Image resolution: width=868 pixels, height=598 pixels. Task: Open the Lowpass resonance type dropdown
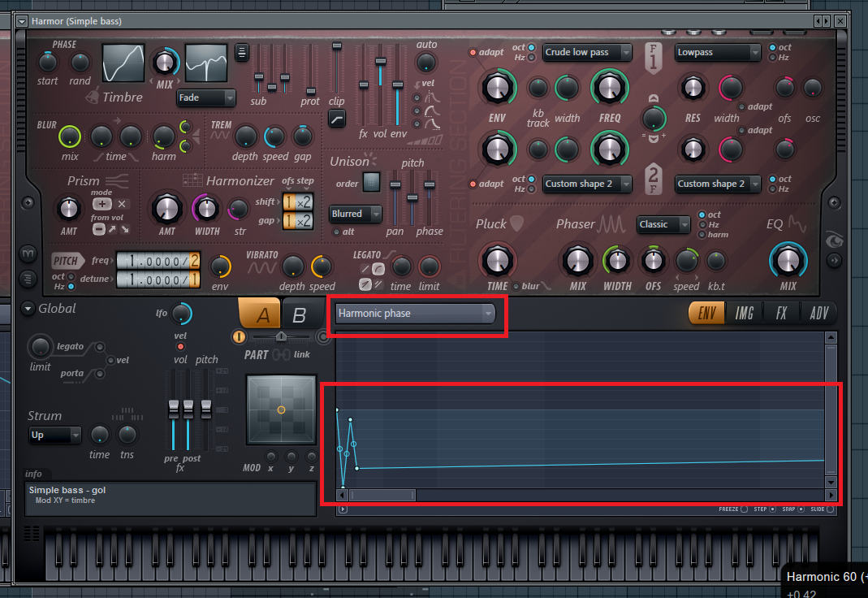[x=718, y=52]
